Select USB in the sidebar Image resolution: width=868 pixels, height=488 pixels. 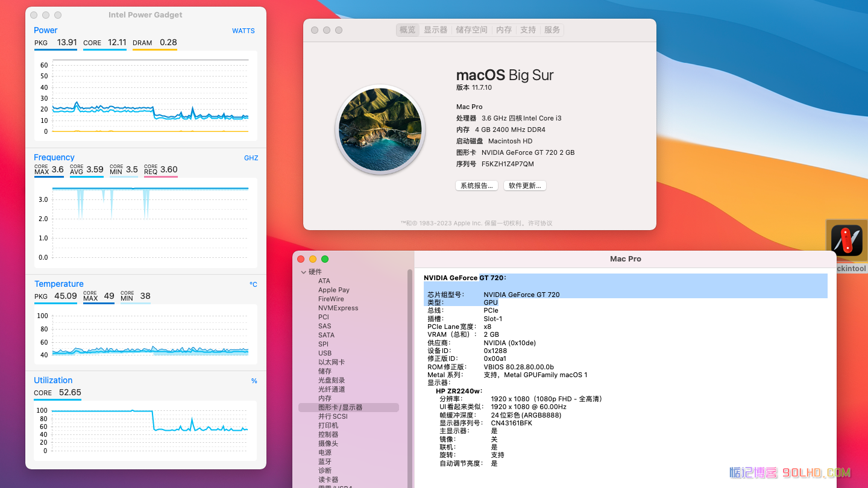(x=325, y=353)
